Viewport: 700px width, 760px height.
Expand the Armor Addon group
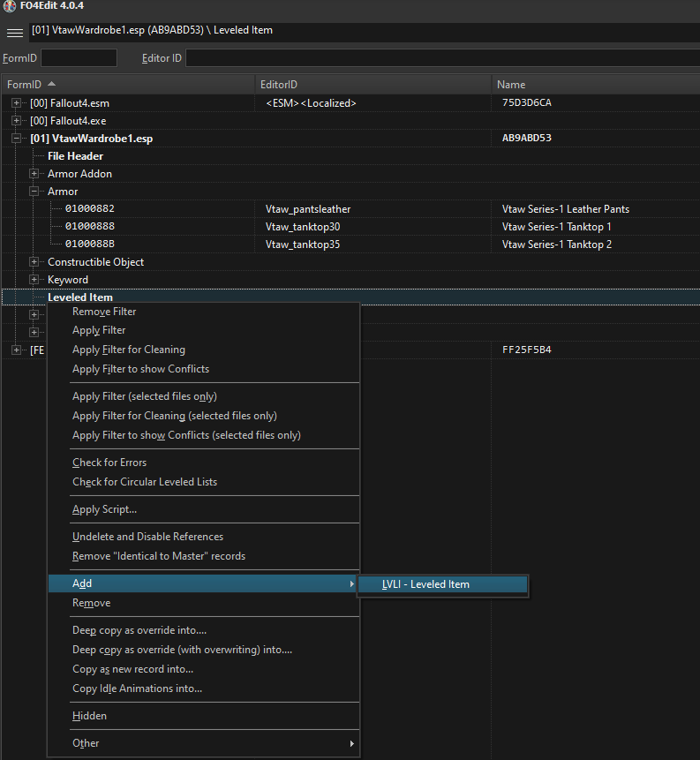pyautogui.click(x=34, y=174)
